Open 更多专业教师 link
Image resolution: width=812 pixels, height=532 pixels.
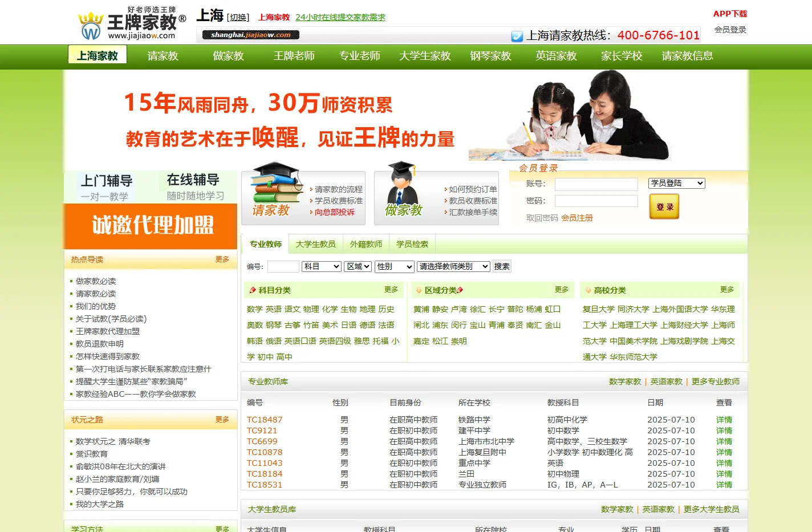click(x=716, y=381)
